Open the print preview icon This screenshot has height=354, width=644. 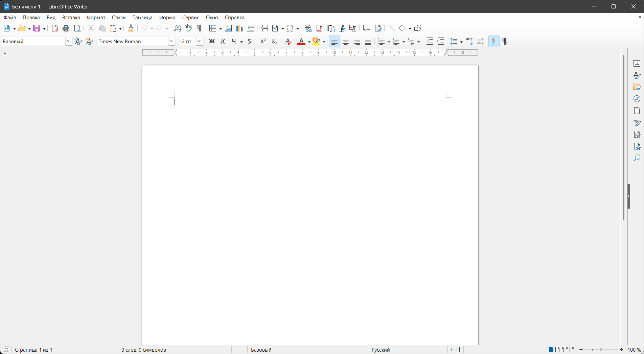[77, 28]
